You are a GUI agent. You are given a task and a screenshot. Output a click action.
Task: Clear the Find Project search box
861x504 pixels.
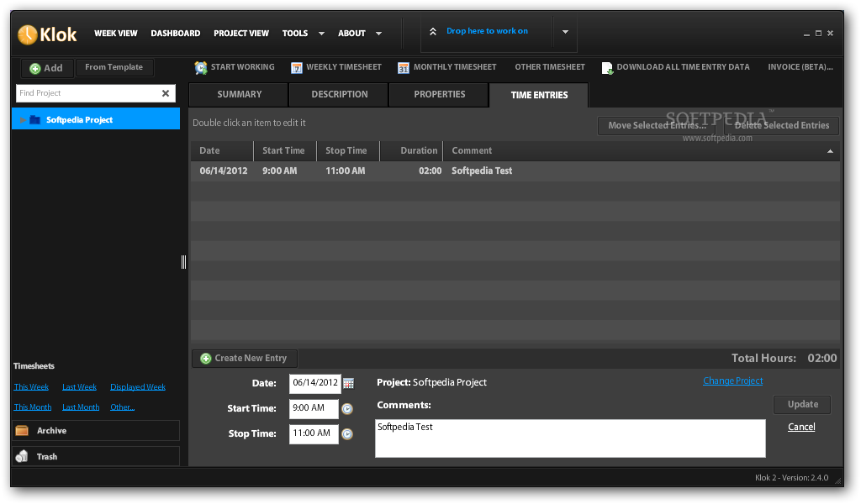(166, 93)
